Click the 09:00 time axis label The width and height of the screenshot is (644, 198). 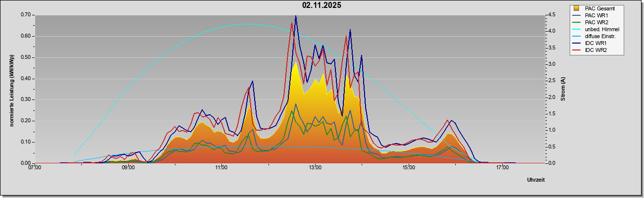pyautogui.click(x=128, y=168)
